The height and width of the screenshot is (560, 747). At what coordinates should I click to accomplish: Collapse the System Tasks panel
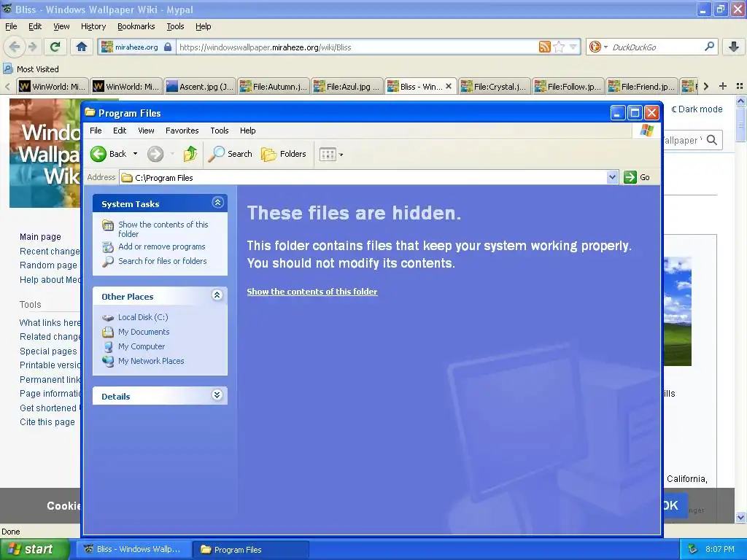217,203
